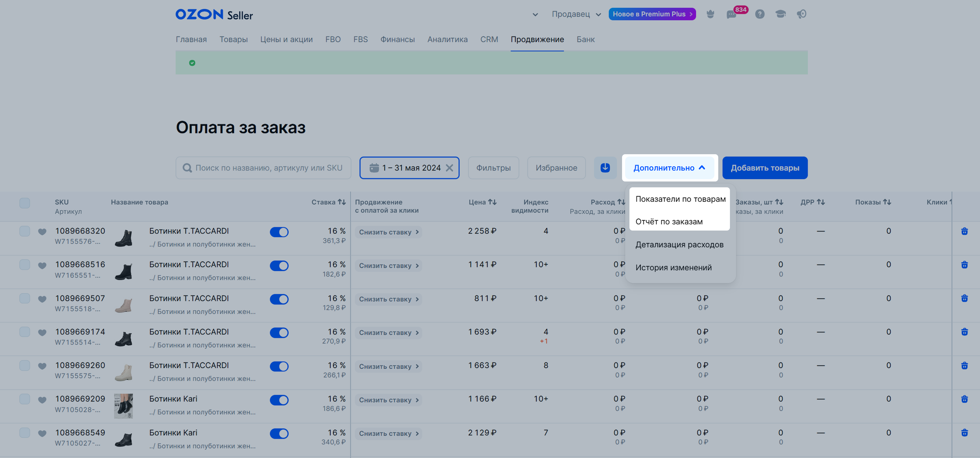980x458 pixels.
Task: Click the download report arrow button
Action: click(x=605, y=168)
